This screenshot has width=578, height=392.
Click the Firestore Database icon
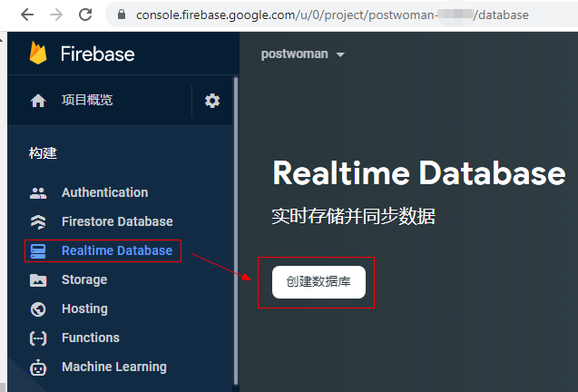click(38, 221)
